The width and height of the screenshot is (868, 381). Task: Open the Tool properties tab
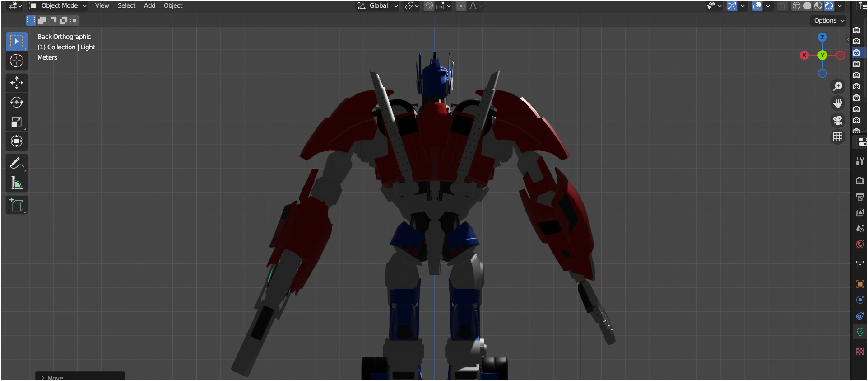click(860, 161)
